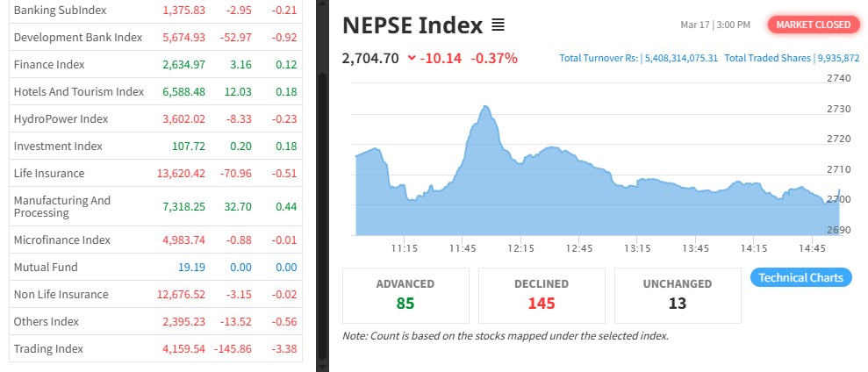Screen dimensions: 868x372
Task: Open Development Bank Index
Action: [77, 37]
